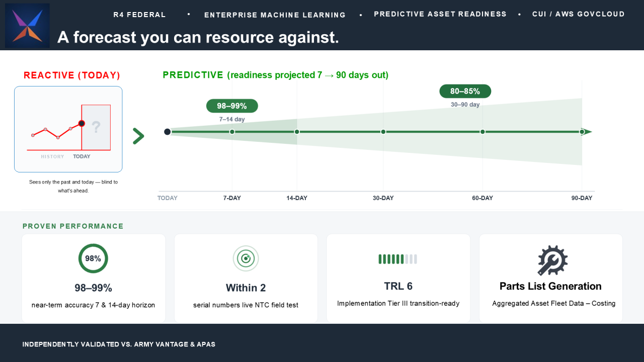Screen dimensions: 644x362
Task: Click the 90-DAY axis label
Action: point(582,198)
